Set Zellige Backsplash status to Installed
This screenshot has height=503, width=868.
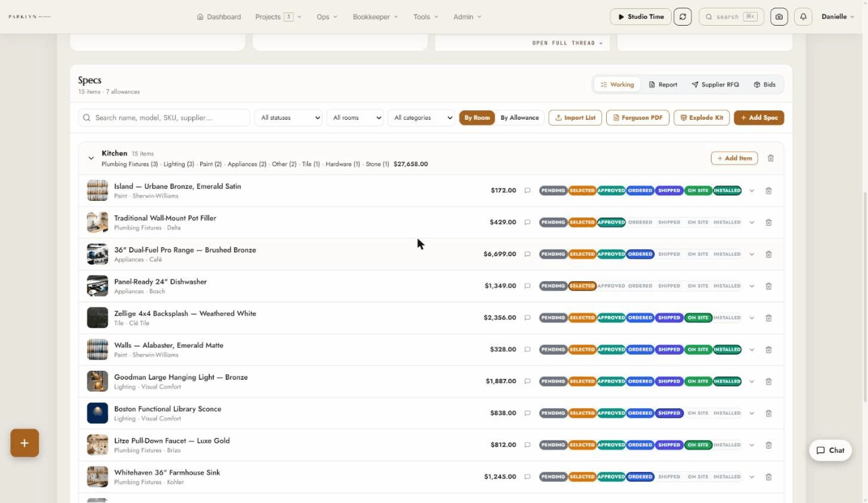(727, 318)
